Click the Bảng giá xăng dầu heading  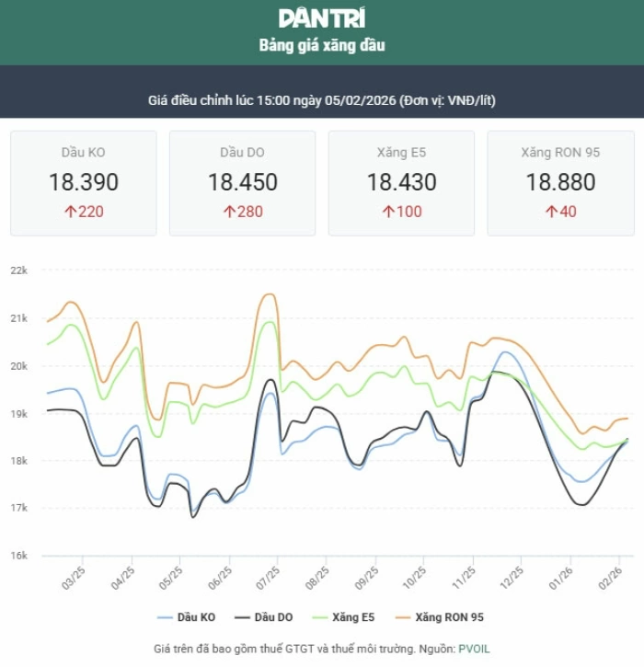pyautogui.click(x=321, y=45)
